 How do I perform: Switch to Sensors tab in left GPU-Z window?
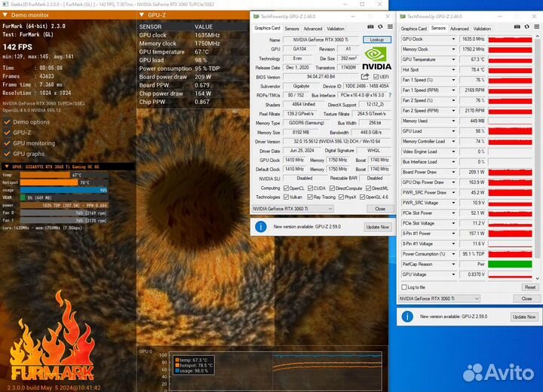click(292, 29)
